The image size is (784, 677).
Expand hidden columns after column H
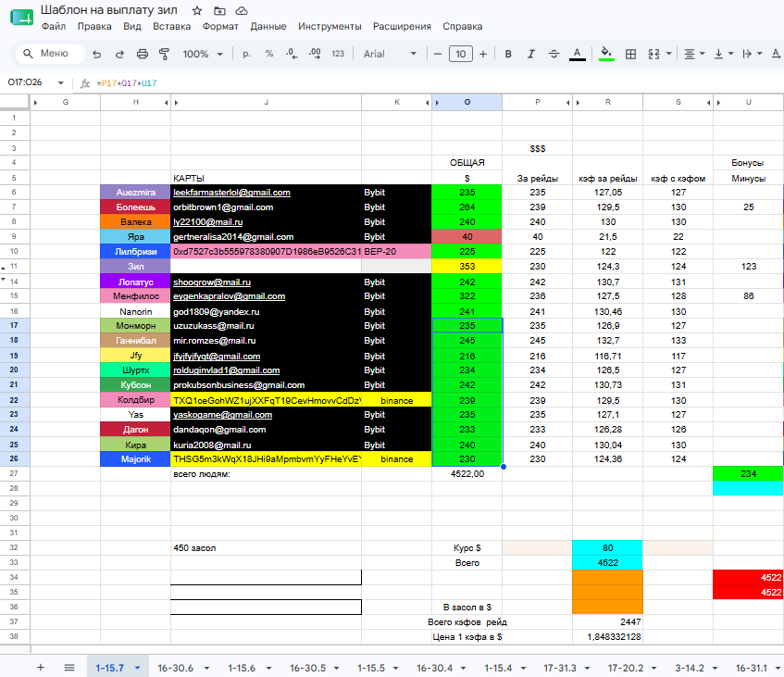click(x=166, y=103)
